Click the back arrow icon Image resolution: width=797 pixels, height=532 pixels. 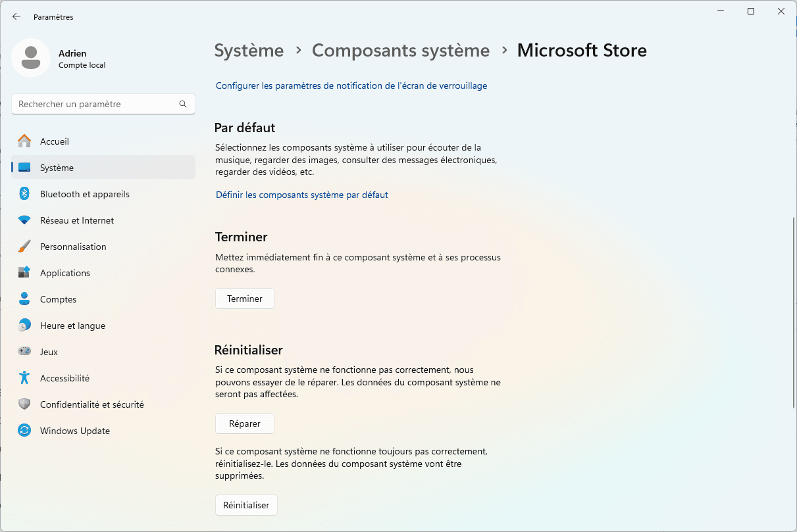tap(16, 16)
